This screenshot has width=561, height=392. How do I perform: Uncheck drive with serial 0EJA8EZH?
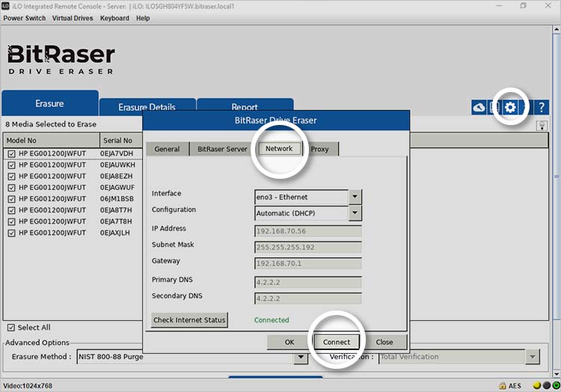point(11,177)
